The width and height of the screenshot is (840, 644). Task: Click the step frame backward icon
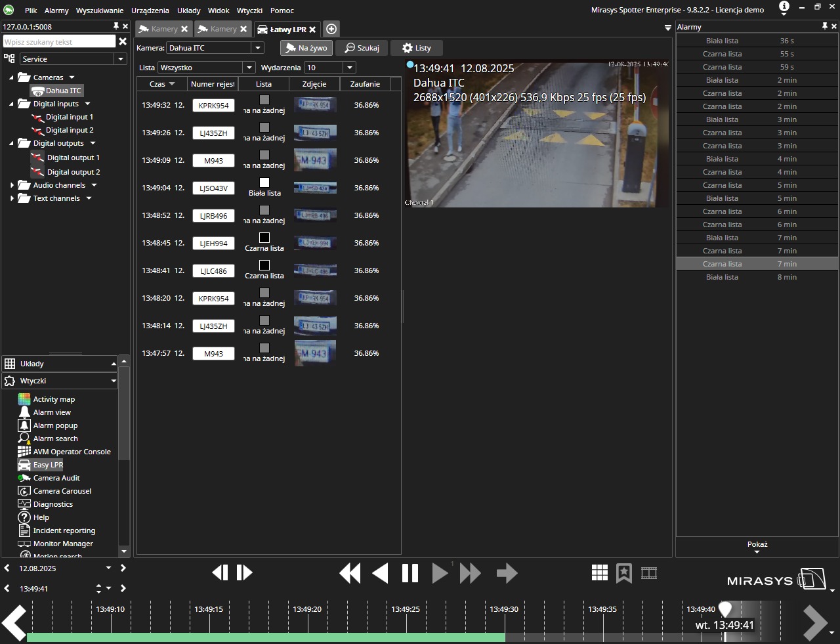pyautogui.click(x=220, y=572)
